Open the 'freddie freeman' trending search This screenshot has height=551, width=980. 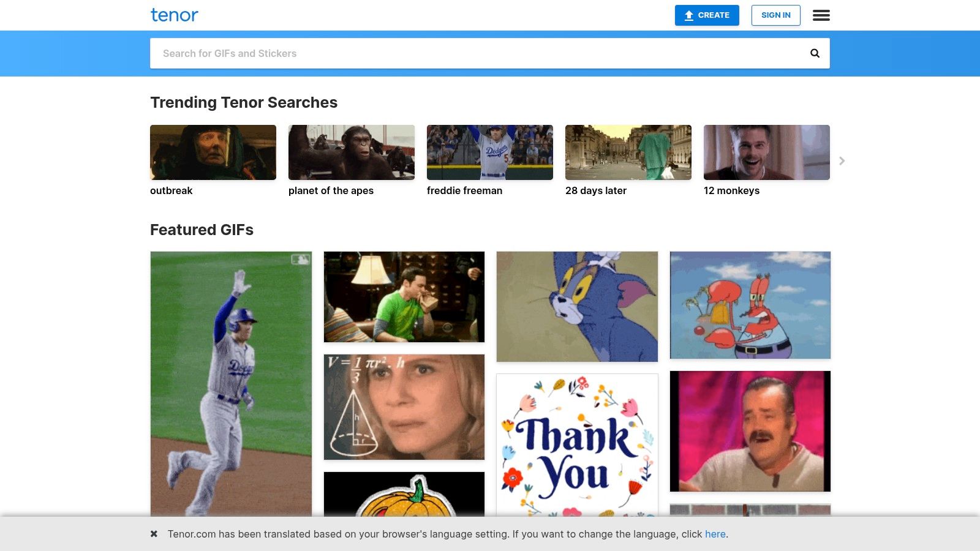click(489, 152)
